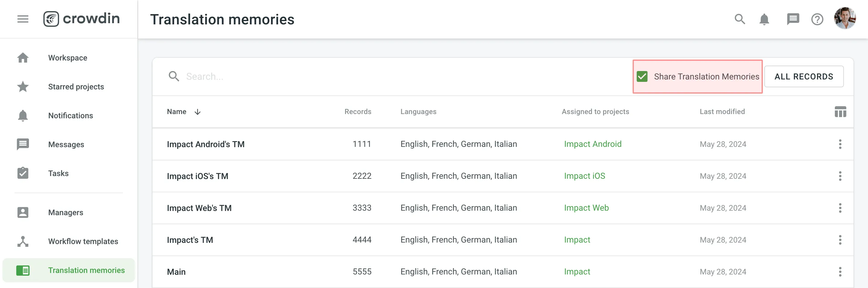Screen dimensions: 868x288
Task: Click the Notifications bell sidebar icon
Action: [x=23, y=115]
